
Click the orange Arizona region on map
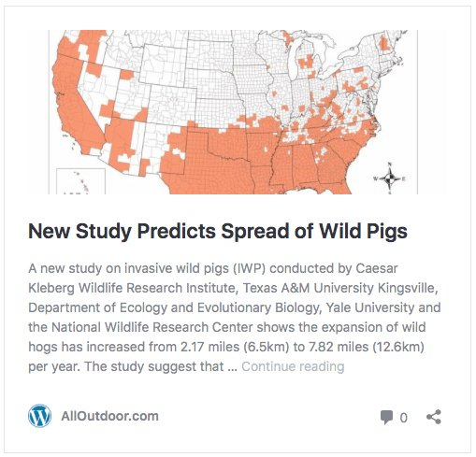[120, 138]
